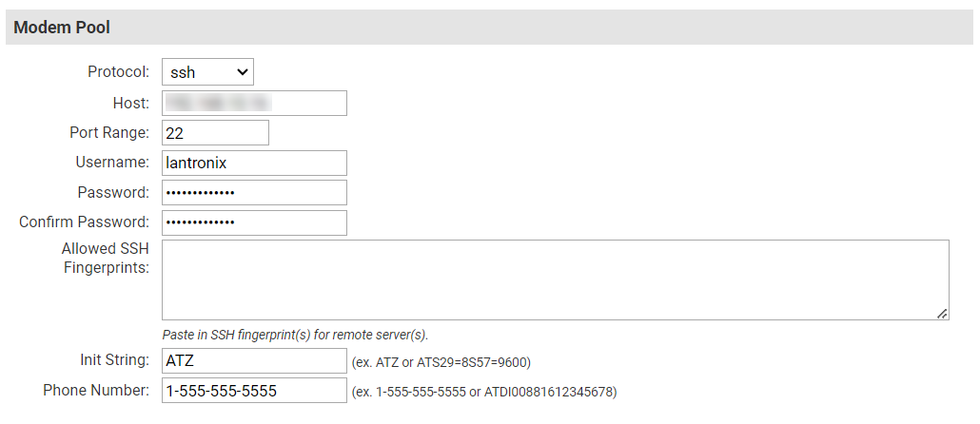Viewport: 980px width, 424px height.
Task: Click the Paste in SSH fingerprint(s) hint text
Action: point(295,335)
